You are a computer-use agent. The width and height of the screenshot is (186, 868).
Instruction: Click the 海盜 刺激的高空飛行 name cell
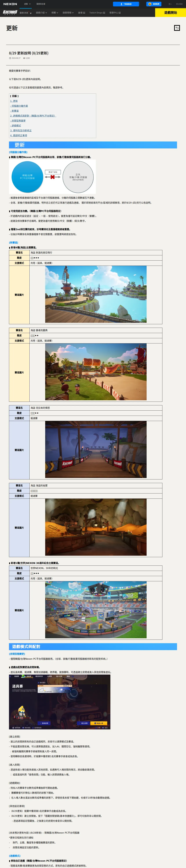point(96,252)
